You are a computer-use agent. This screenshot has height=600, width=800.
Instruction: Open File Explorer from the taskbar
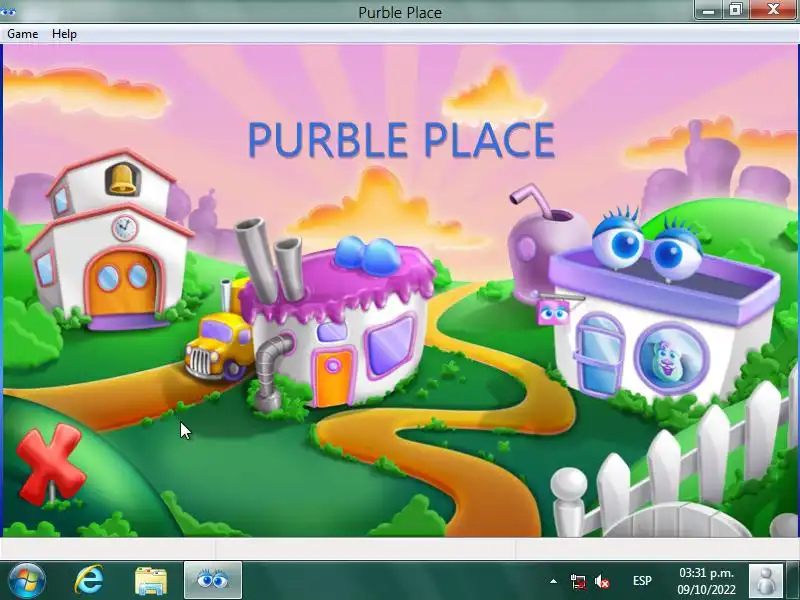tap(151, 581)
